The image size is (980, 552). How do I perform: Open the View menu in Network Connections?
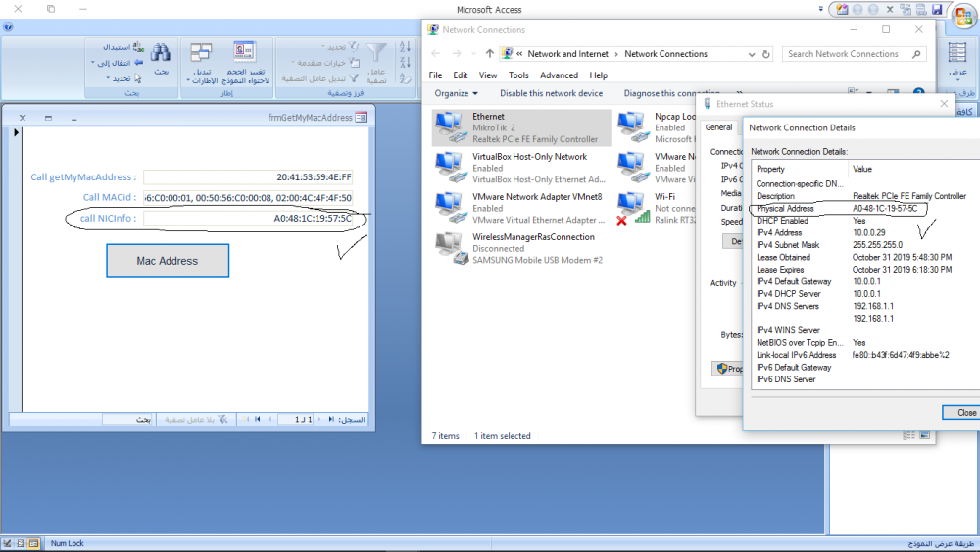488,75
